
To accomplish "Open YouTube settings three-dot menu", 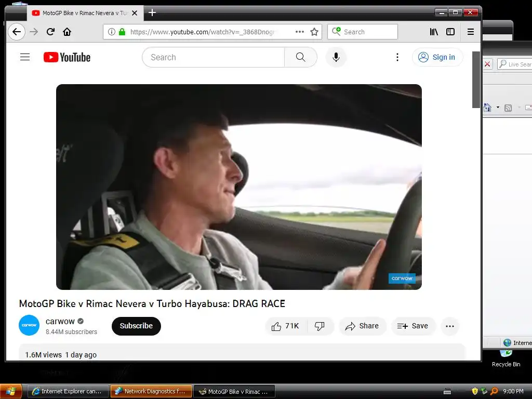I will point(397,57).
